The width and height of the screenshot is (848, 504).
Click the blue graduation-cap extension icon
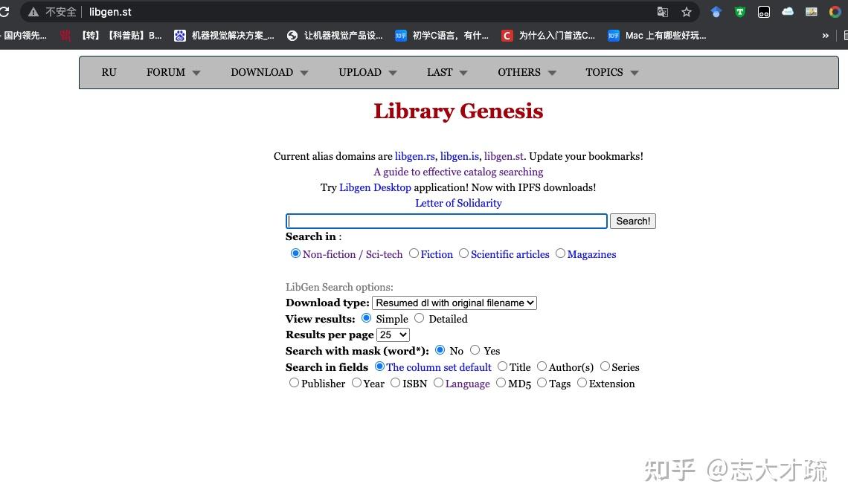pyautogui.click(x=715, y=12)
